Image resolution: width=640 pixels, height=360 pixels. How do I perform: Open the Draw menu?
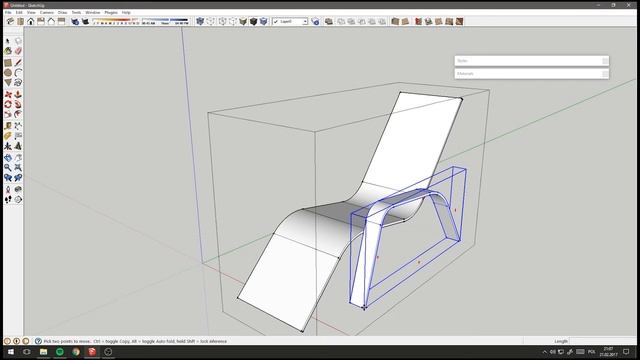click(62, 12)
